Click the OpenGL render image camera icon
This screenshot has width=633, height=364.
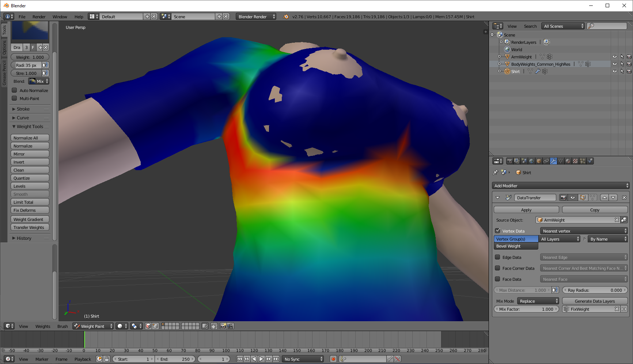(223, 326)
